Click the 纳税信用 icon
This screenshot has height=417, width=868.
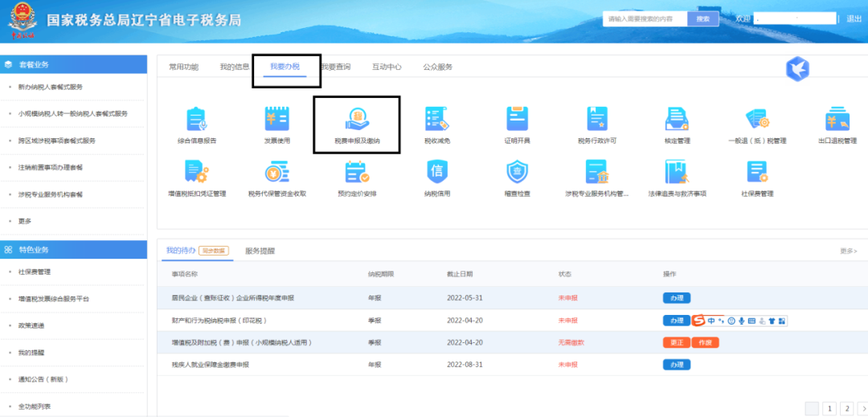tap(436, 174)
